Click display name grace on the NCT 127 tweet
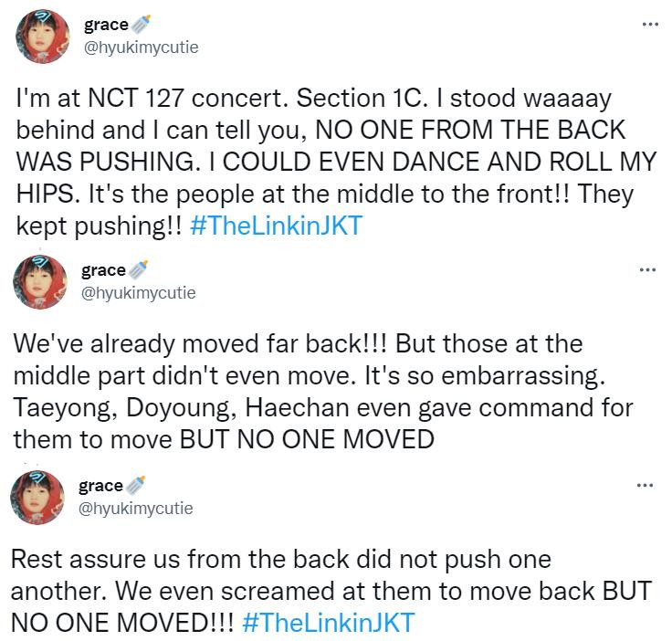This screenshot has height=641, width=672. [x=105, y=25]
